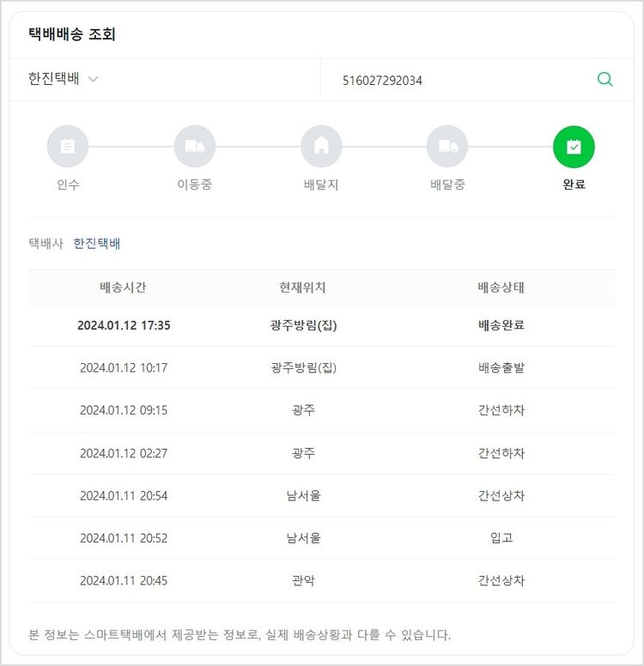Click the 2024.01.12 09:15 timestamp
Screen dimensions: 644x666
coord(124,410)
